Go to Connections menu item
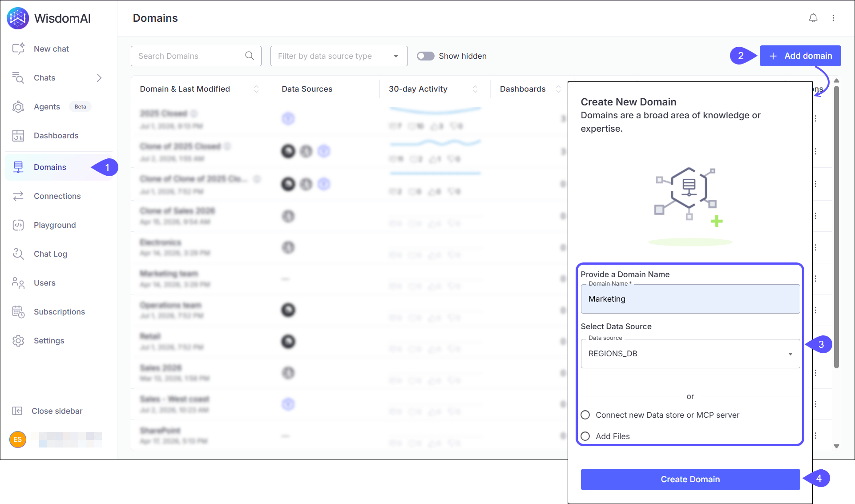Image resolution: width=855 pixels, height=504 pixels. coord(57,196)
